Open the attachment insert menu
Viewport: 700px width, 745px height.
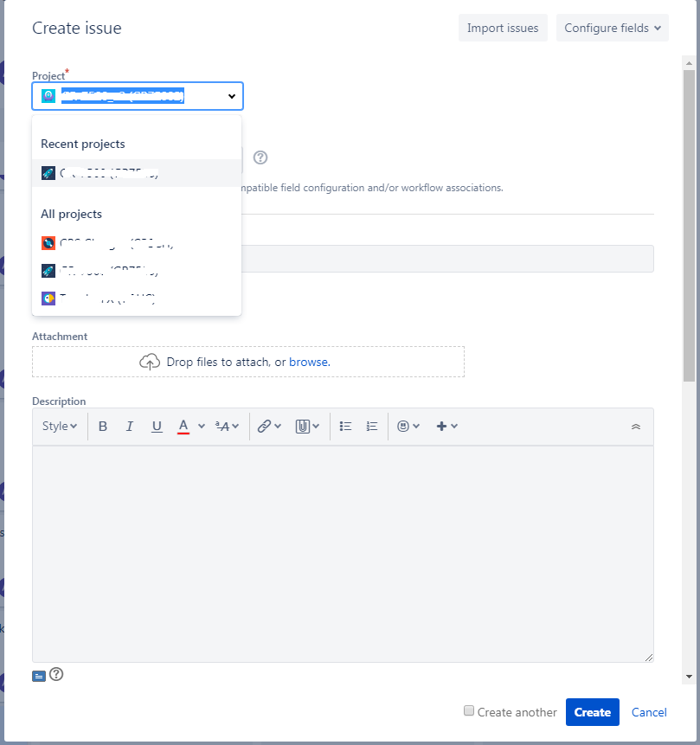coord(307,427)
